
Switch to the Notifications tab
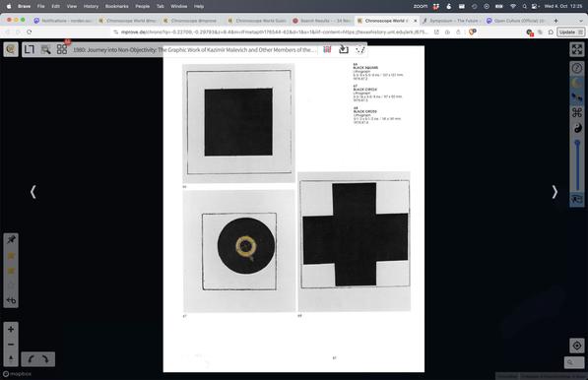click(x=63, y=21)
